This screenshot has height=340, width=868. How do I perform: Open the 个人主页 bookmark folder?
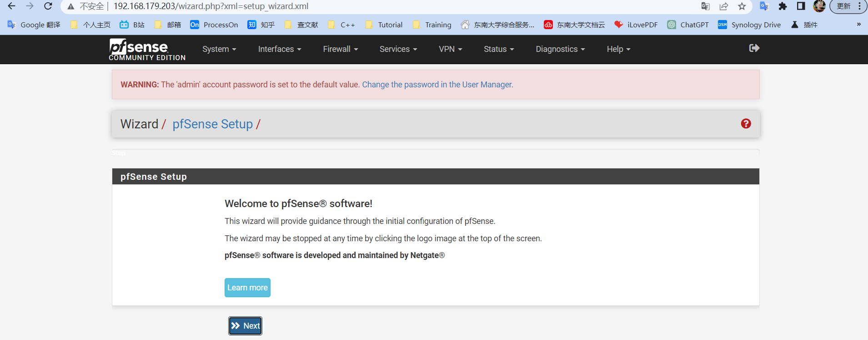[90, 25]
